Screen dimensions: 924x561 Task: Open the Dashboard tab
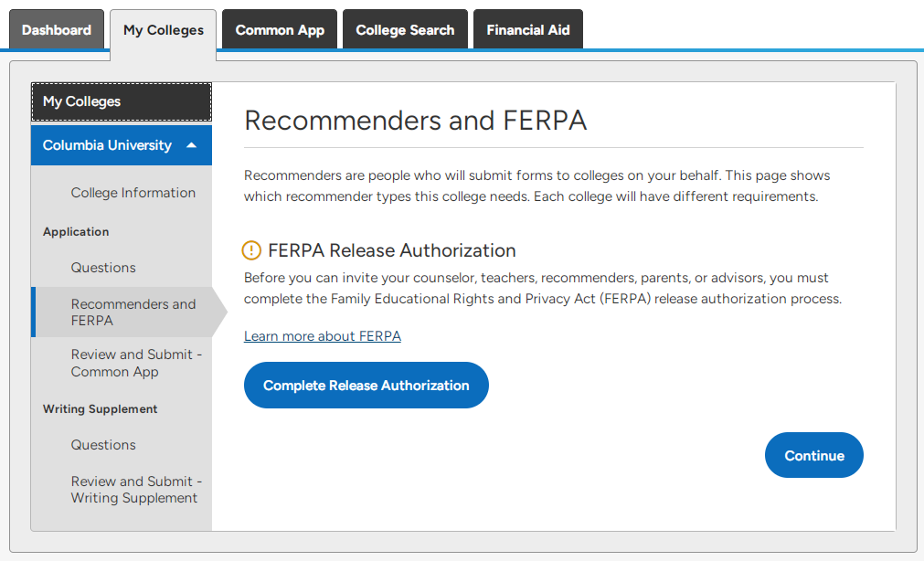tap(57, 29)
